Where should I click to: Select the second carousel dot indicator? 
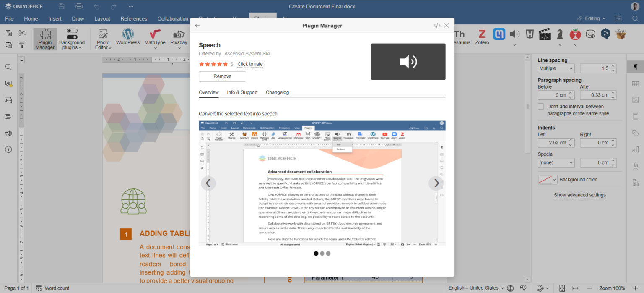(322, 254)
